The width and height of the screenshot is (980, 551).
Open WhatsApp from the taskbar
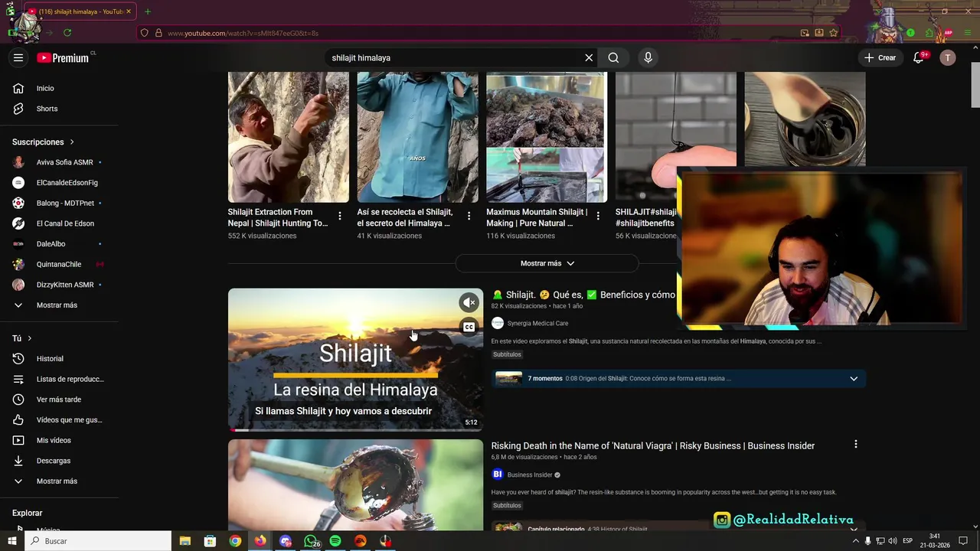pyautogui.click(x=310, y=541)
